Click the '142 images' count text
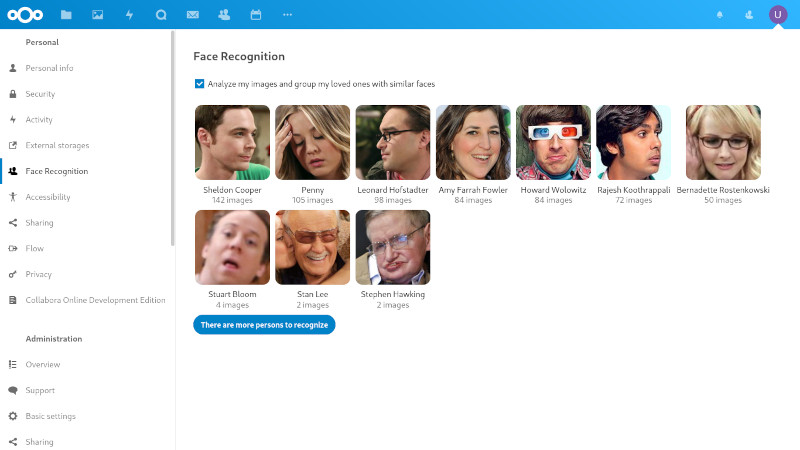800x450 pixels. (x=232, y=200)
